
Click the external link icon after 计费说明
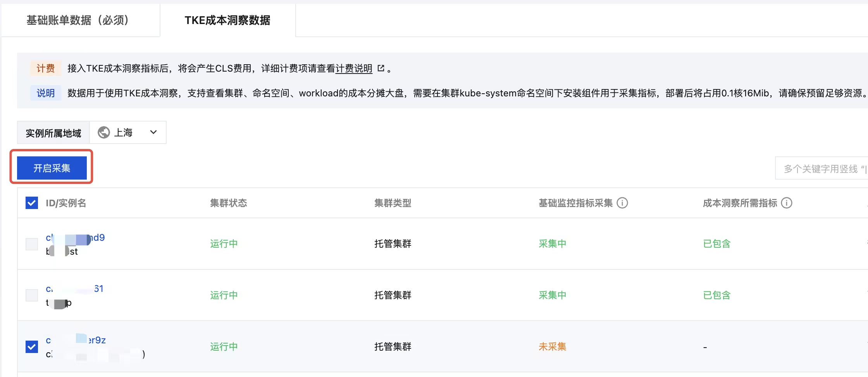381,68
